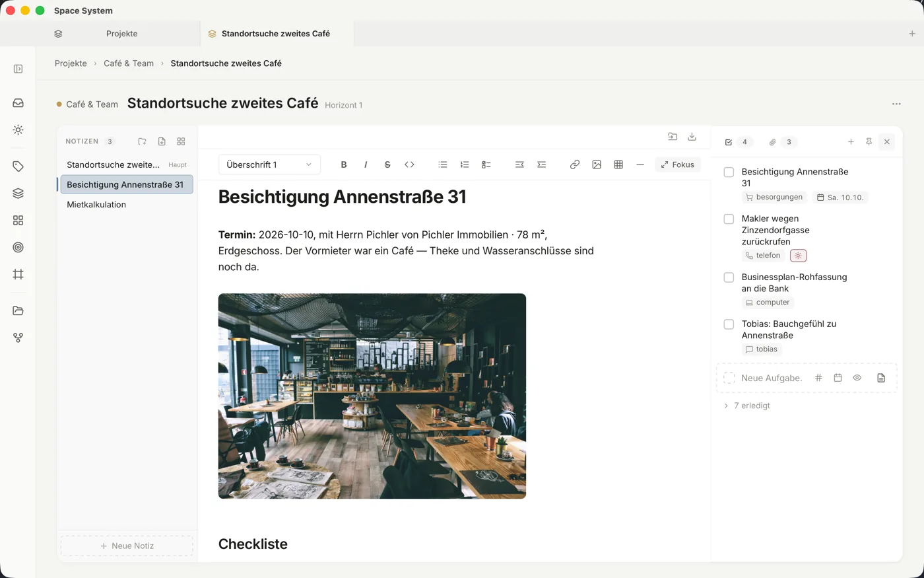
Task: Open the three-dot project options menu
Action: click(x=896, y=104)
